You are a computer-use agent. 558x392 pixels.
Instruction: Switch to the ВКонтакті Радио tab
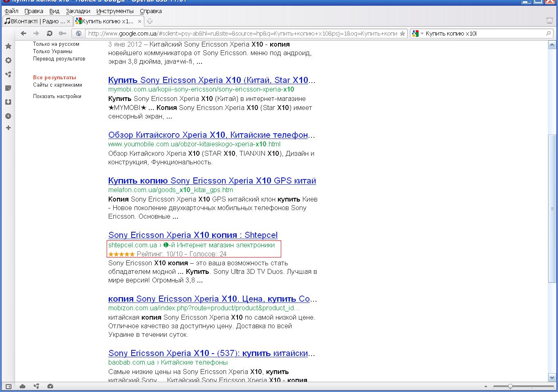(38, 21)
